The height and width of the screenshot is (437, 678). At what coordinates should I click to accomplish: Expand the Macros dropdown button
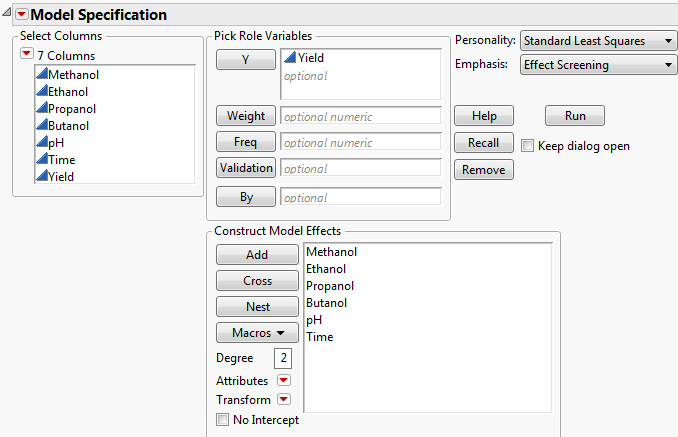point(257,332)
